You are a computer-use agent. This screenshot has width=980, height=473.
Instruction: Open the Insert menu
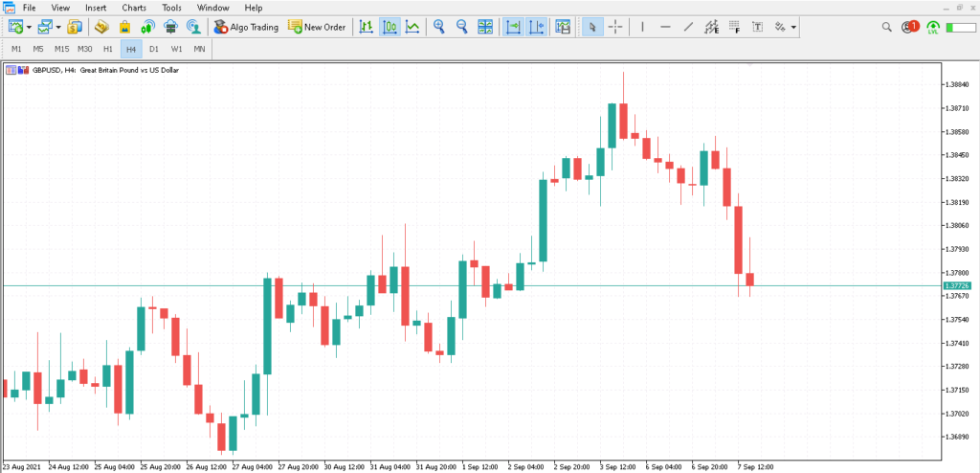click(x=95, y=8)
